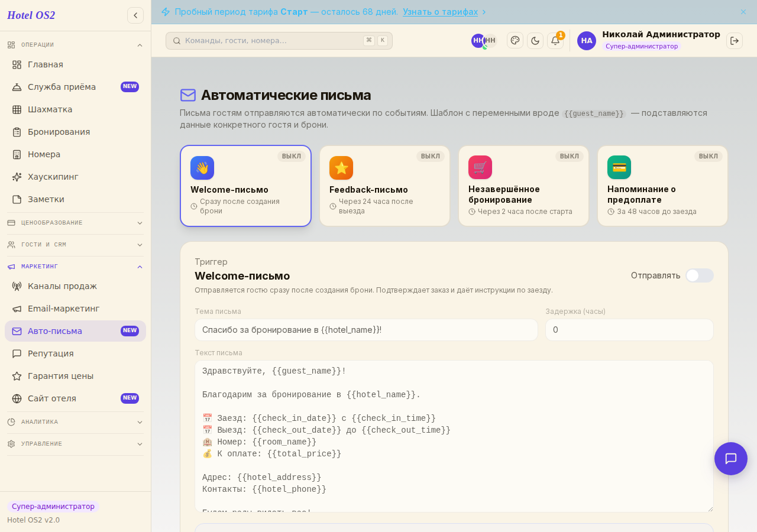Expand the Гости и CRM section
The width and height of the screenshot is (757, 532).
tap(75, 245)
